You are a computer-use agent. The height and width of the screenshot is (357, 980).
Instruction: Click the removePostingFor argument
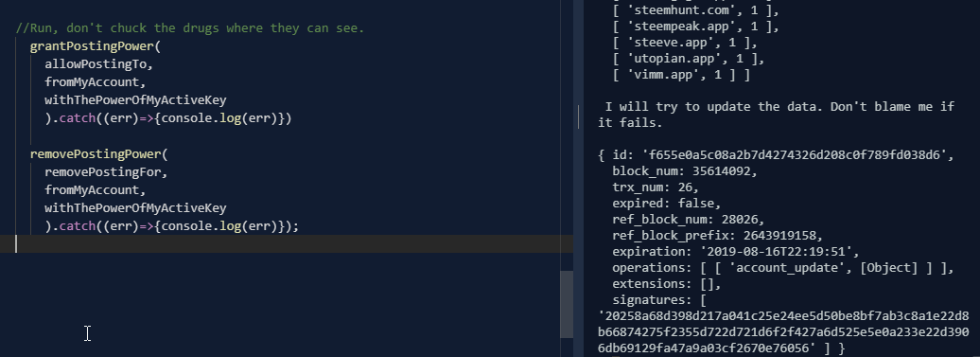102,172
